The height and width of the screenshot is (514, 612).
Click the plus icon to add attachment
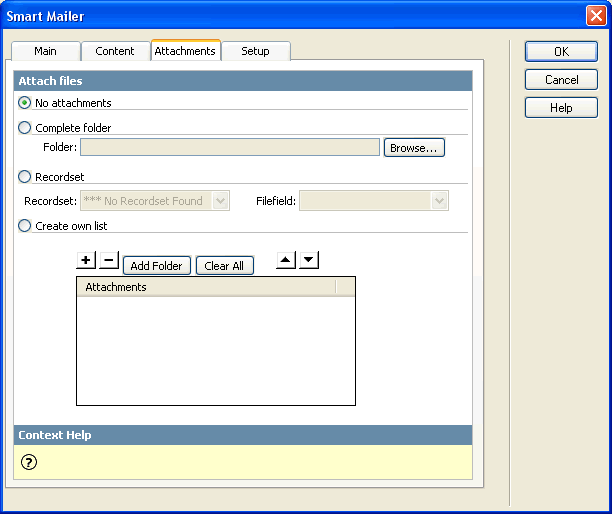86,260
